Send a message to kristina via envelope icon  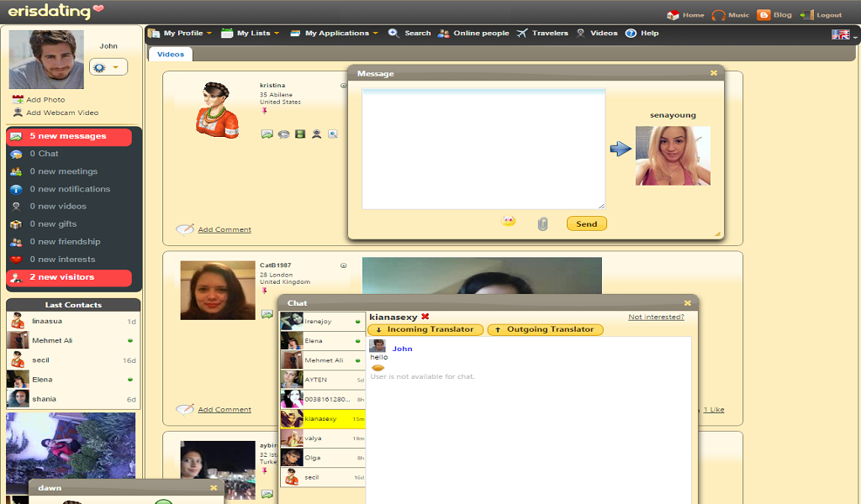[267, 134]
